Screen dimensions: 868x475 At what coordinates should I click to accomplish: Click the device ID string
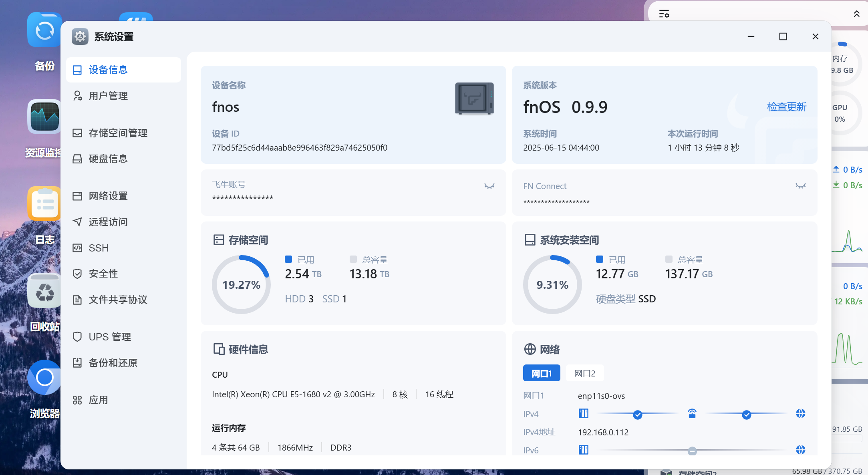tap(300, 148)
